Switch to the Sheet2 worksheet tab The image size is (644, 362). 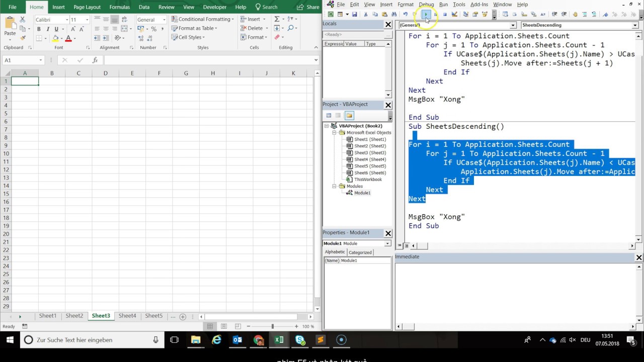74,316
